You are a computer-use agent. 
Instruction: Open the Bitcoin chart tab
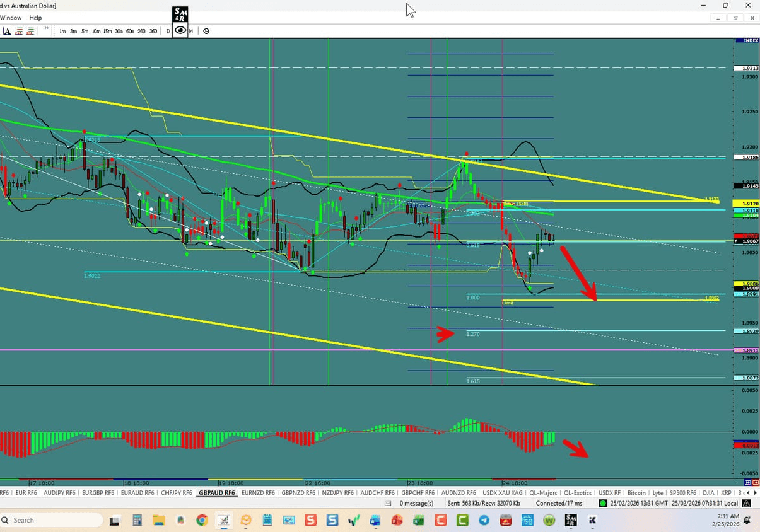pos(636,493)
